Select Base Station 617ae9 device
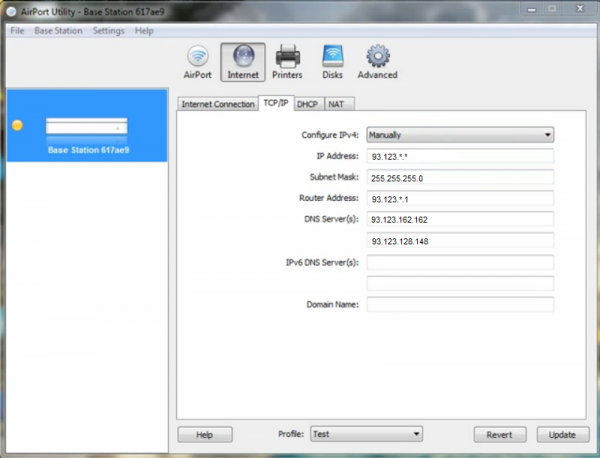The height and width of the screenshot is (458, 600). 87,125
